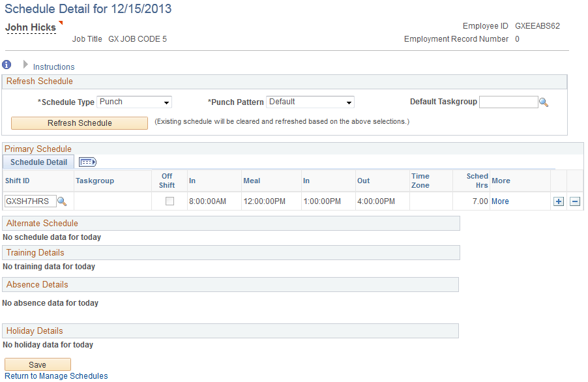Expand the Instructions section
588x382 pixels.
click(25, 66)
